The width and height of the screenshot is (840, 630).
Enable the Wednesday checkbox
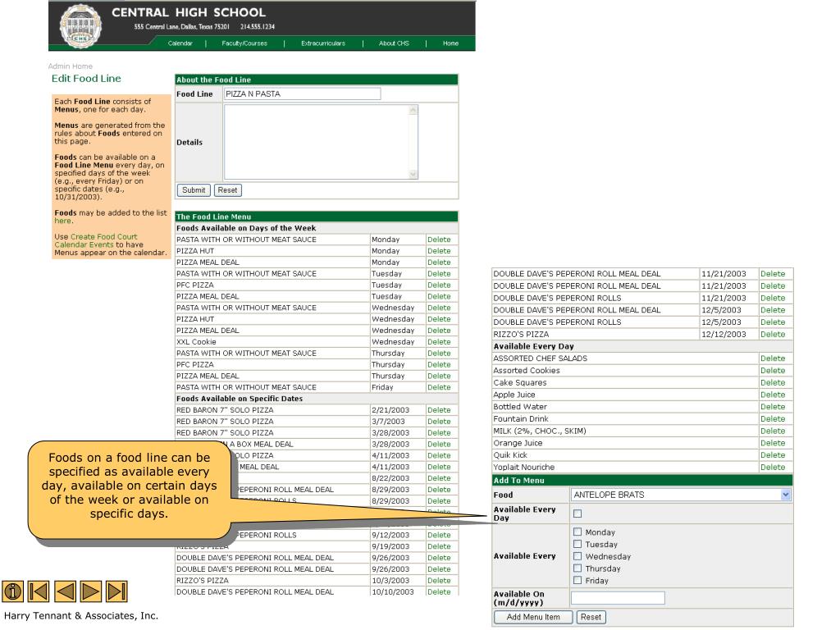[577, 556]
